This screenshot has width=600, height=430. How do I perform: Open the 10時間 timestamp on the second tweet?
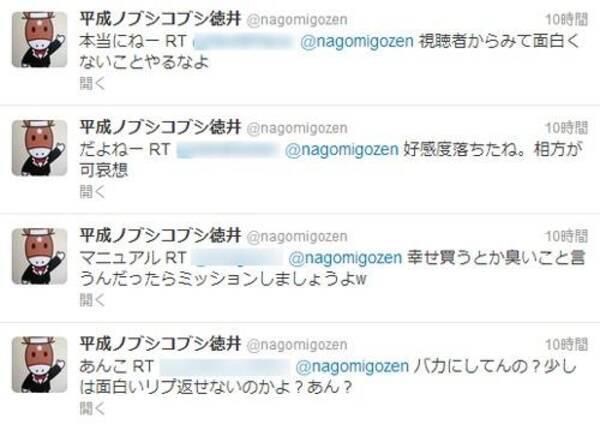(x=567, y=128)
